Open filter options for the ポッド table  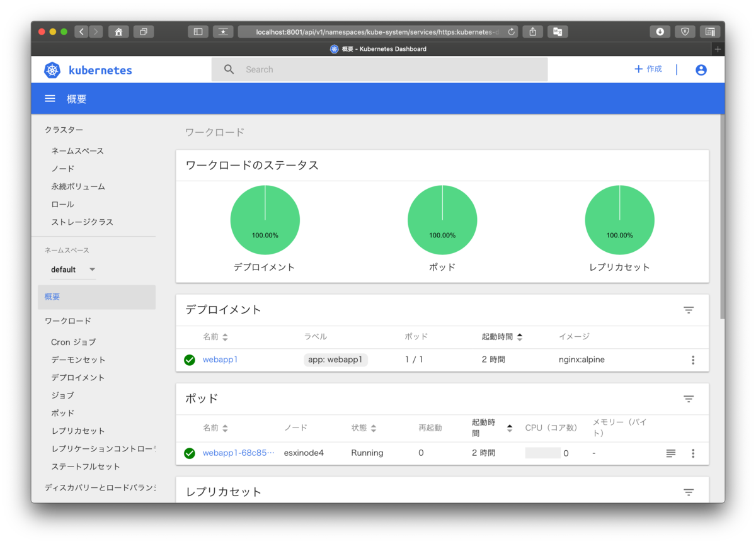(688, 399)
